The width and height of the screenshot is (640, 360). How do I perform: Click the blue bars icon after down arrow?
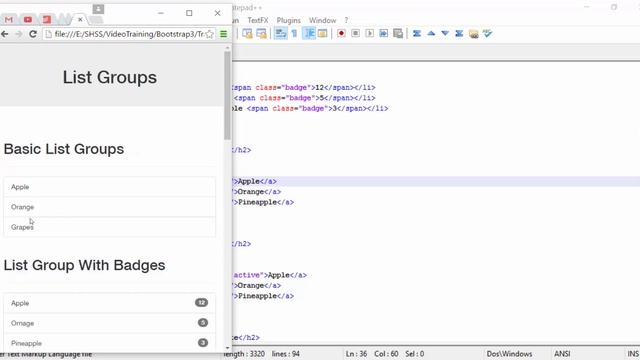tap(459, 33)
